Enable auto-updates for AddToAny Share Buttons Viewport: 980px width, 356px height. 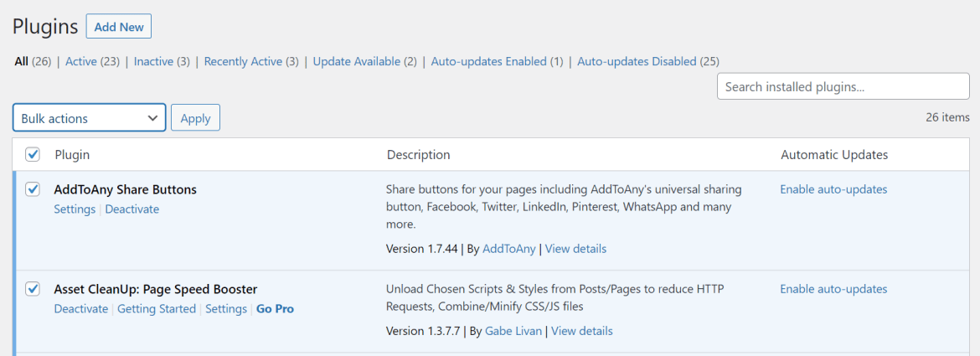(833, 189)
